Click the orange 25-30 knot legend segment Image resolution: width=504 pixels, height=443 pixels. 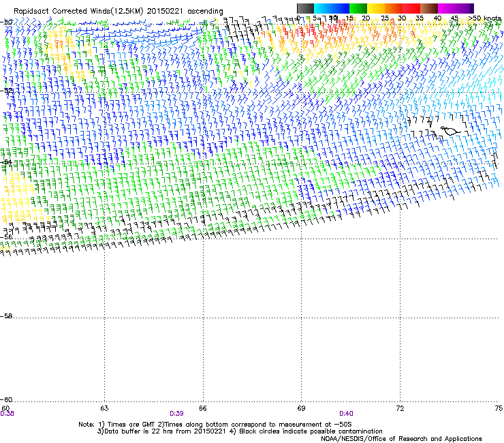[394, 8]
